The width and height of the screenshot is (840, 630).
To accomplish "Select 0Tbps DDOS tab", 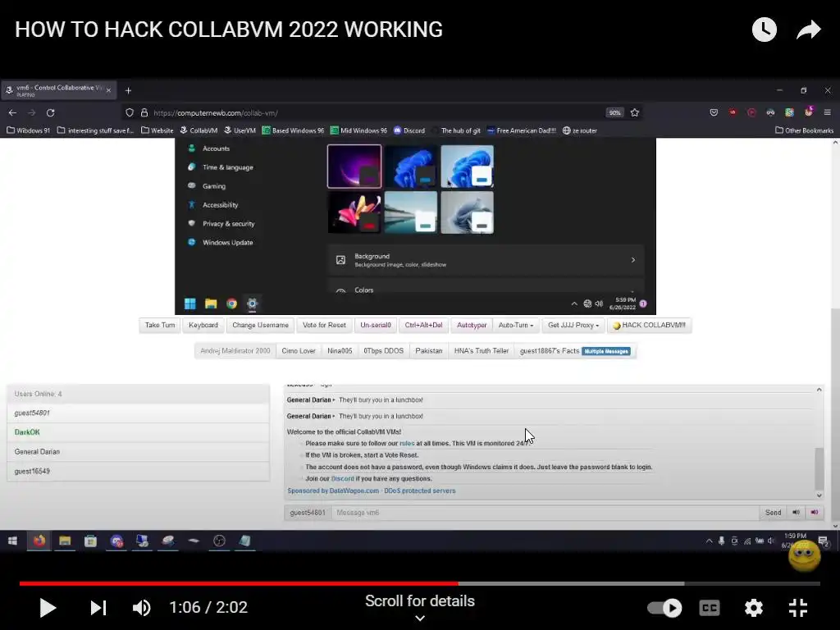I will point(384,351).
